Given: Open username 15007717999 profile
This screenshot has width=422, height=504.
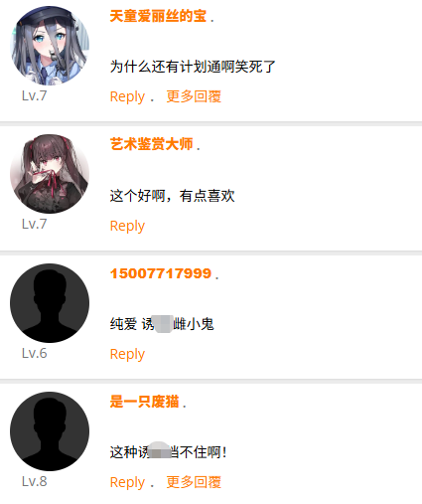Looking at the screenshot, I should [x=161, y=273].
